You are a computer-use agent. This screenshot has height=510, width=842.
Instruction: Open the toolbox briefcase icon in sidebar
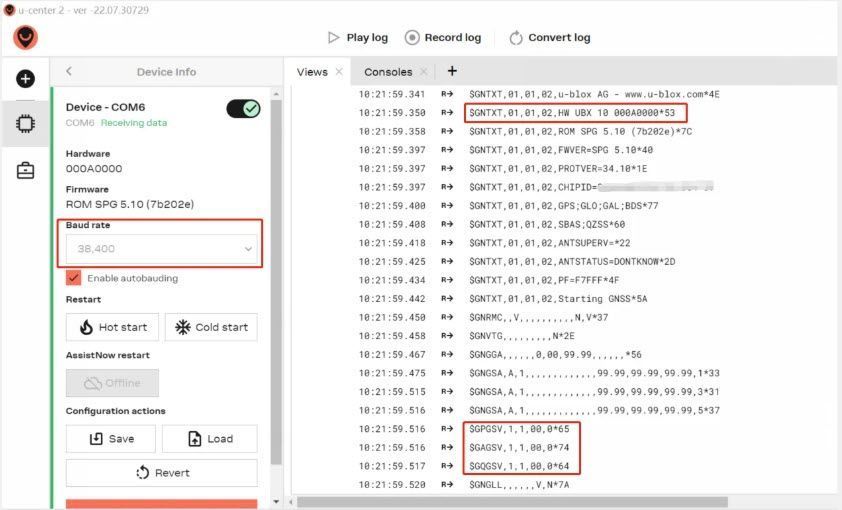click(25, 171)
